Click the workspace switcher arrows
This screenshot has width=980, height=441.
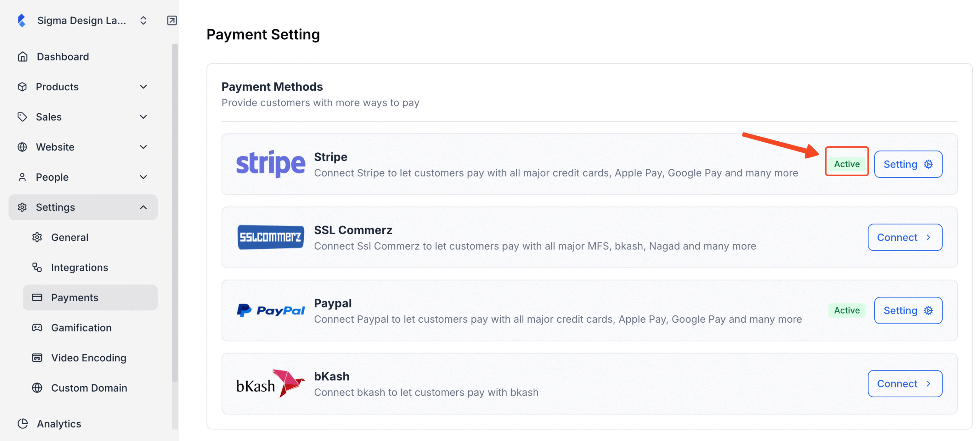143,20
